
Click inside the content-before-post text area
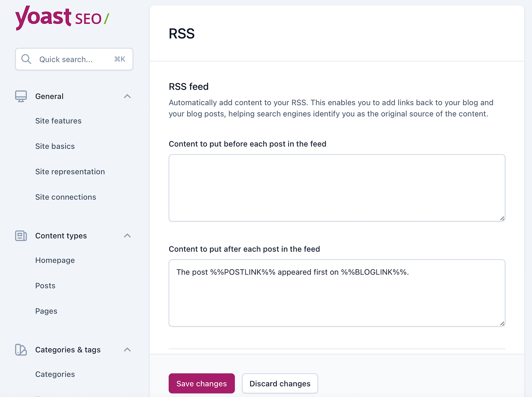click(336, 187)
